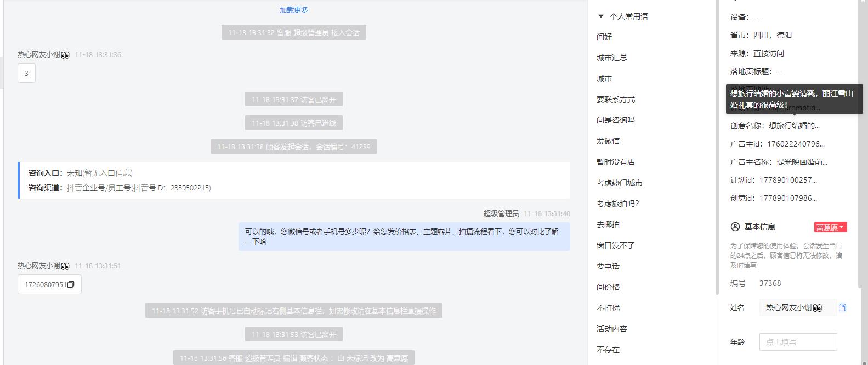The image size is (868, 365).
Task: Select the quick reply 城市汇总
Action: coord(612,58)
